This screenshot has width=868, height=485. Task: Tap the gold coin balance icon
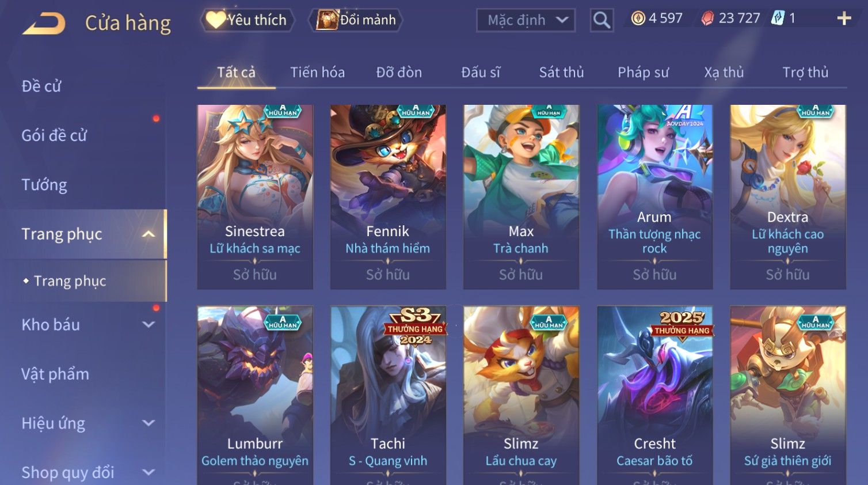[x=638, y=18]
